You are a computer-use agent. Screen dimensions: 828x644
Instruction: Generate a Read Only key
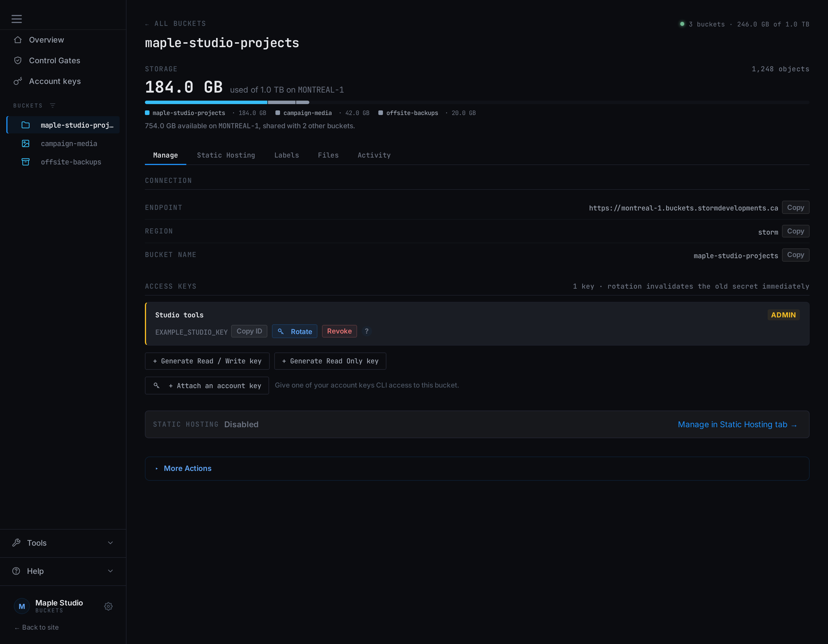click(330, 361)
